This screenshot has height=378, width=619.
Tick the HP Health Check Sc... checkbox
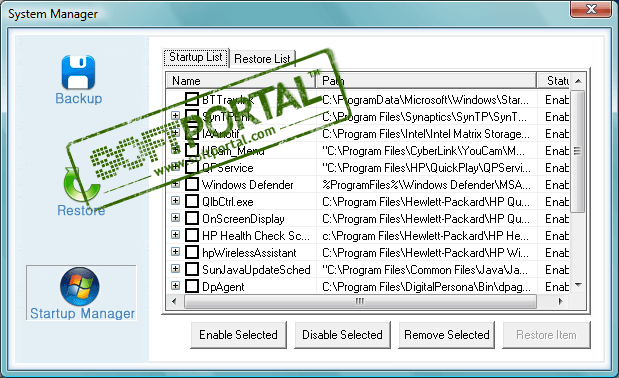point(192,235)
